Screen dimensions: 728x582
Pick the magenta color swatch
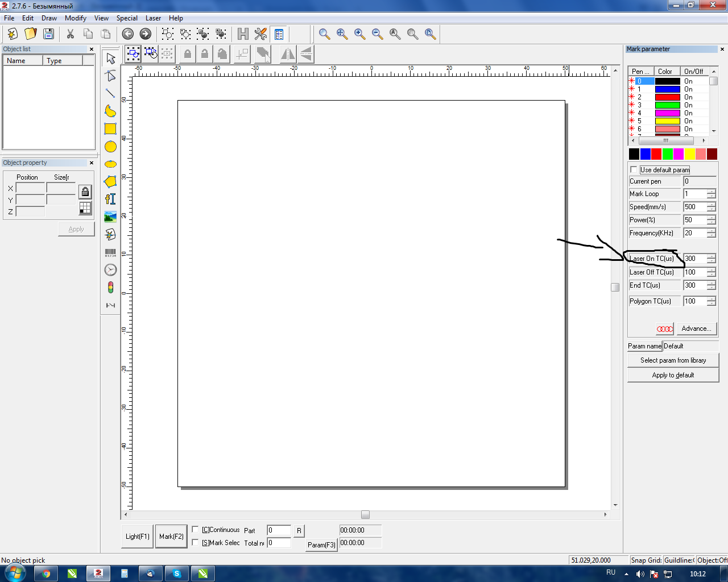[679, 154]
